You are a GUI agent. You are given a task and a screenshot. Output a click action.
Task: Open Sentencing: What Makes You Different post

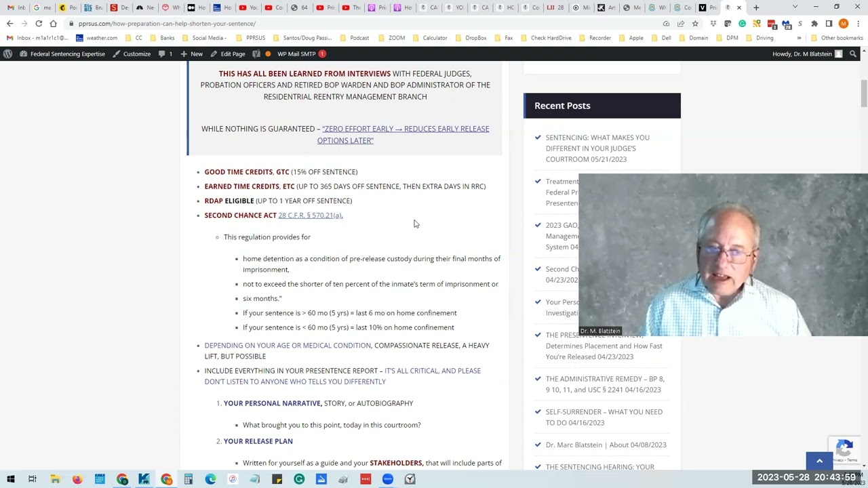coord(597,148)
